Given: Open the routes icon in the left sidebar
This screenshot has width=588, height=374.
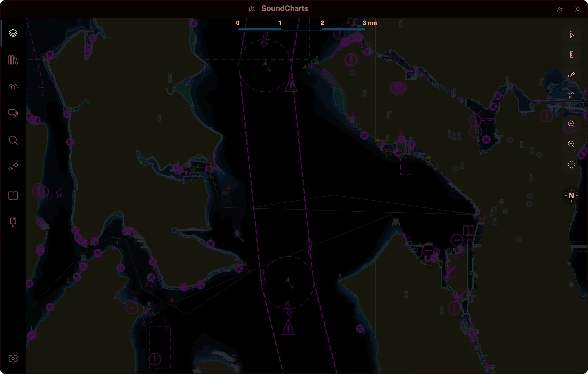Looking at the screenshot, I should pos(13,167).
